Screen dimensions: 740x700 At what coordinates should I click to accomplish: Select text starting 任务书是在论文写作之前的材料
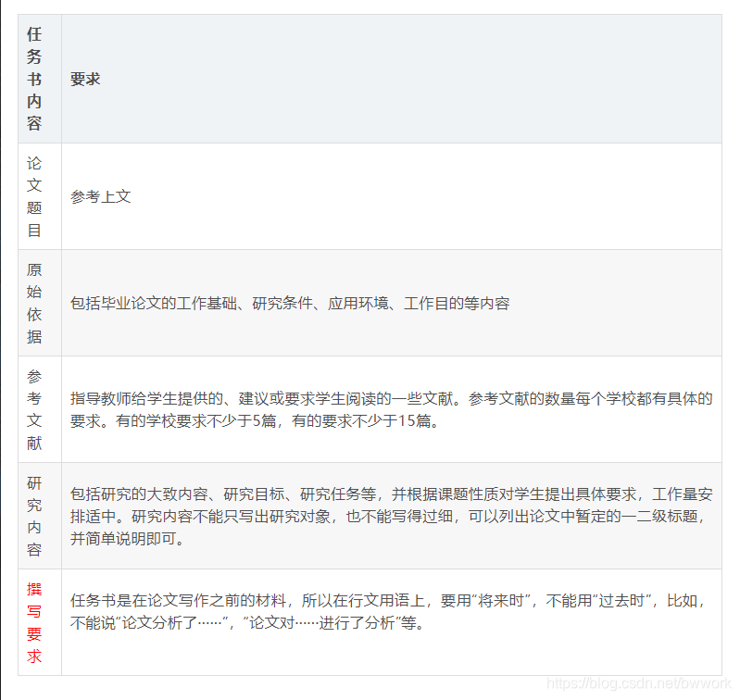(x=388, y=611)
